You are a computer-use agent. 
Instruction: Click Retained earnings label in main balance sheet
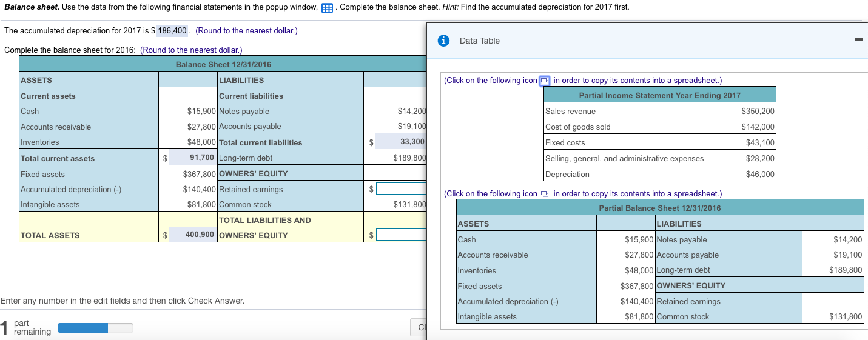(x=251, y=189)
